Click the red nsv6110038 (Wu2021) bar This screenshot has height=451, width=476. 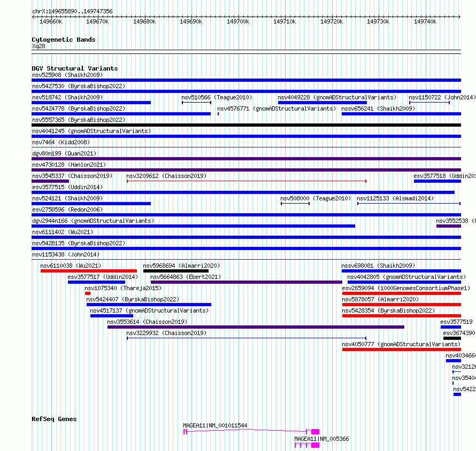click(x=89, y=271)
